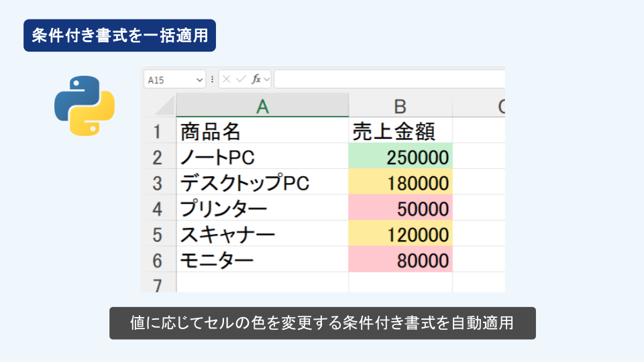Click cell containing 商品名
This screenshot has width=644, height=362.
(262, 131)
